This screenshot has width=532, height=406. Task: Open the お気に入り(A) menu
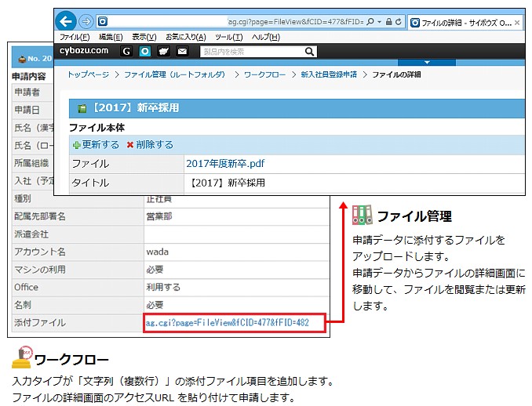click(x=186, y=37)
